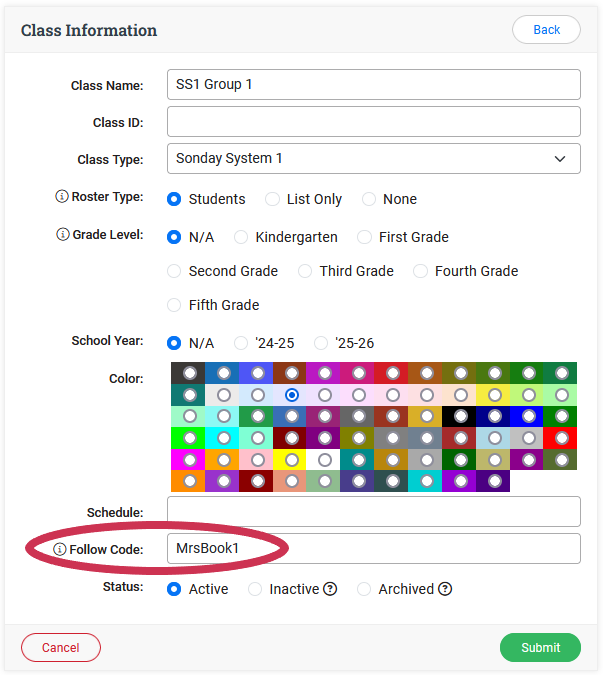The width and height of the screenshot is (603, 675).
Task: Open the help icon beside Inactive
Action: [x=330, y=589]
